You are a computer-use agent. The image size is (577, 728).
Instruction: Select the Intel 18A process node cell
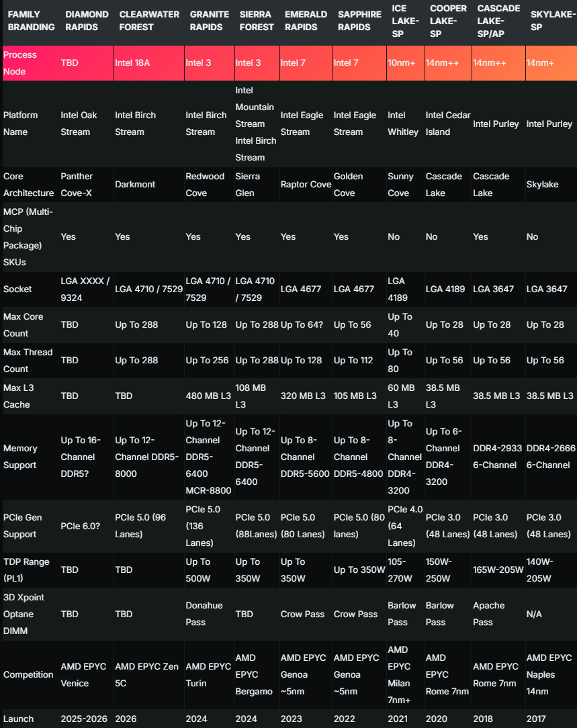149,63
